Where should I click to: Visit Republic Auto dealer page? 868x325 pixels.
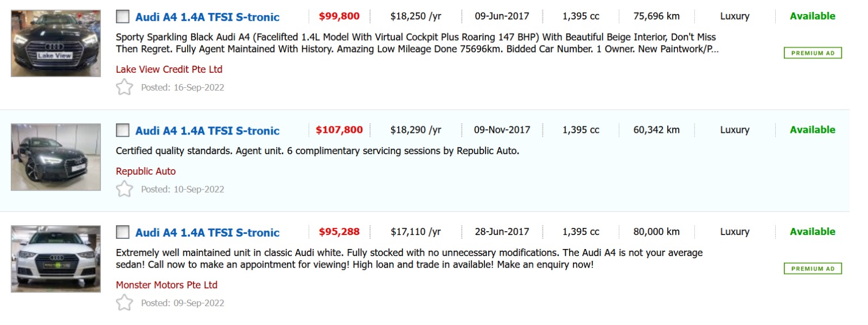[x=145, y=171]
